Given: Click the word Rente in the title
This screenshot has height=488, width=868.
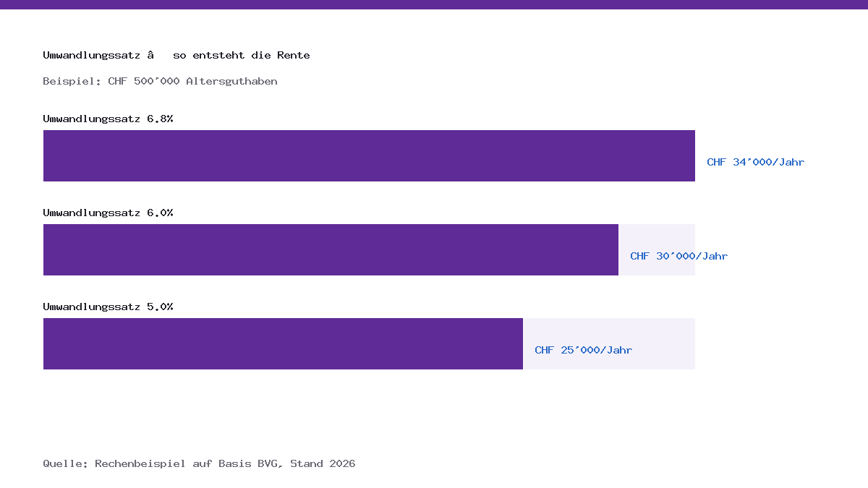Looking at the screenshot, I should click(294, 56).
